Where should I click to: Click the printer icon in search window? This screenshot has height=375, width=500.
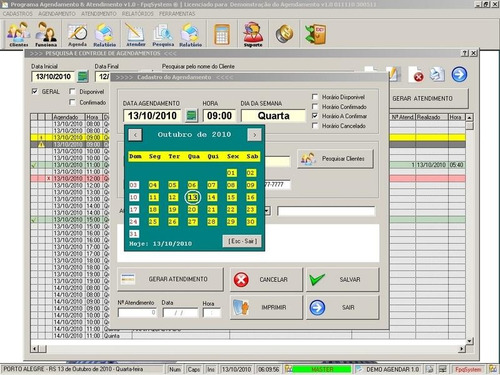(437, 74)
